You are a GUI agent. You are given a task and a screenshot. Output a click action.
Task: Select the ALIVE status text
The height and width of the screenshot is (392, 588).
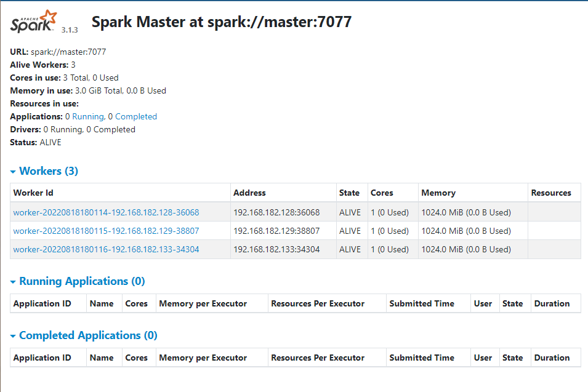tap(52, 142)
